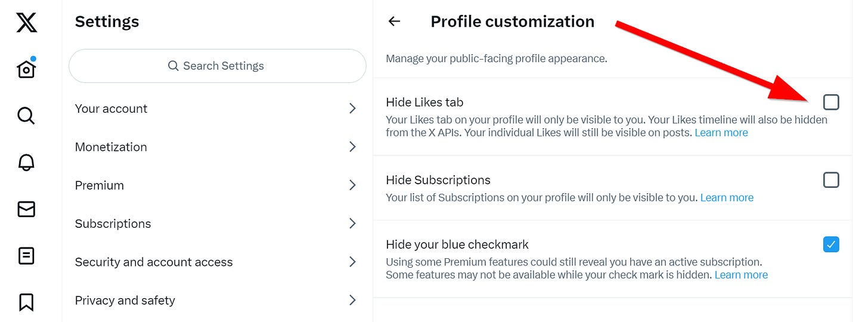Enable the Hide Likes tab checkbox
Viewport: 868px width, 322px height.
(831, 102)
